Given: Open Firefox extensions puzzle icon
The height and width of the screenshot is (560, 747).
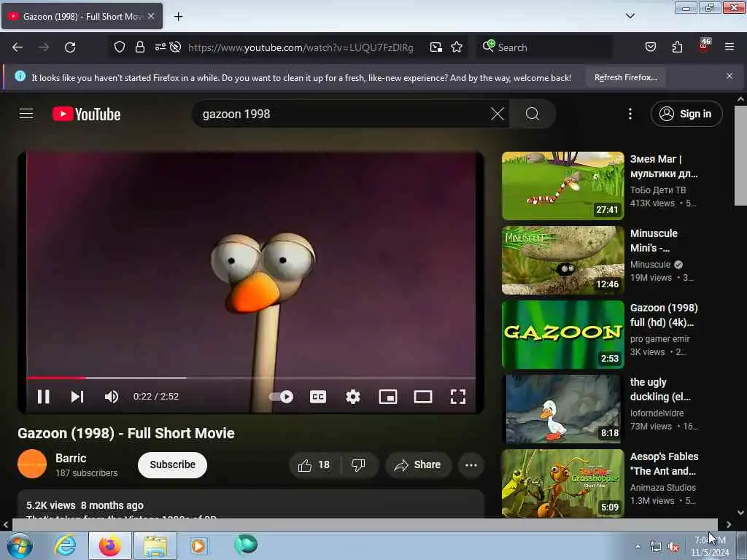Looking at the screenshot, I should (677, 47).
